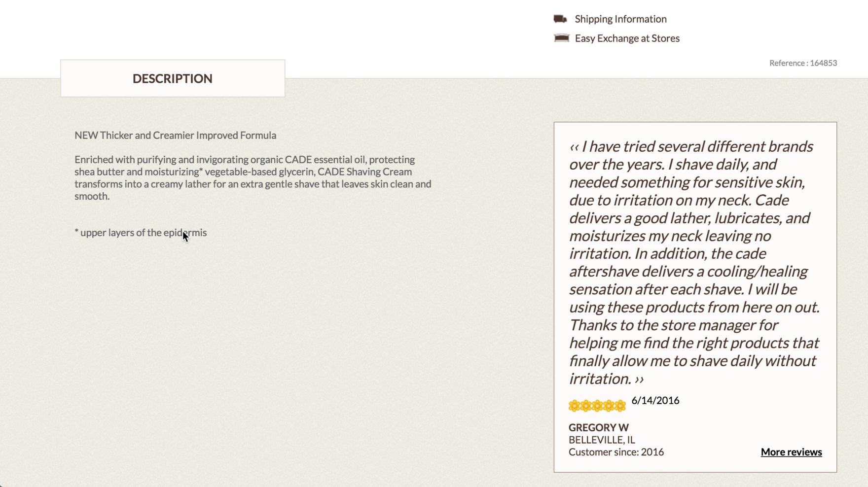
Task: Click the italic customer review quote
Action: [693, 262]
